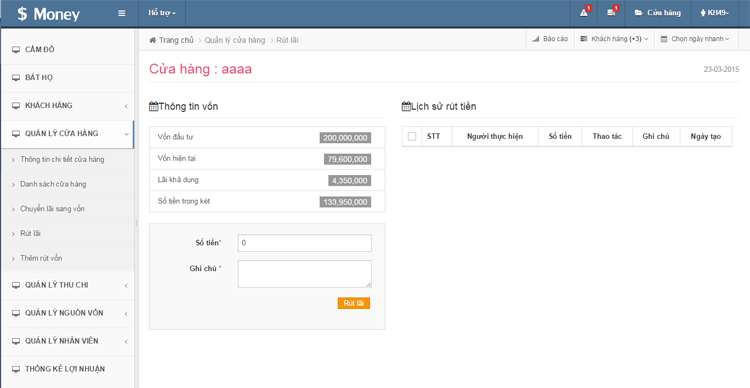The height and width of the screenshot is (388, 750).
Task: Open the KH49 user dropdown
Action: click(x=715, y=13)
